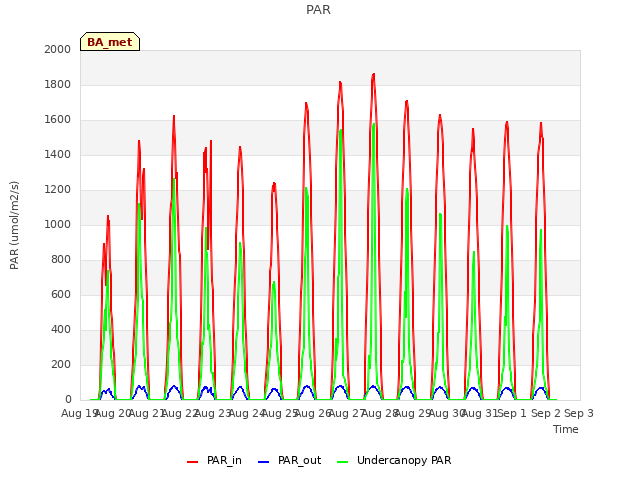Image resolution: width=640 pixels, height=480 pixels.
Task: Click the 1600 y-axis tick value
Action: [58, 120]
